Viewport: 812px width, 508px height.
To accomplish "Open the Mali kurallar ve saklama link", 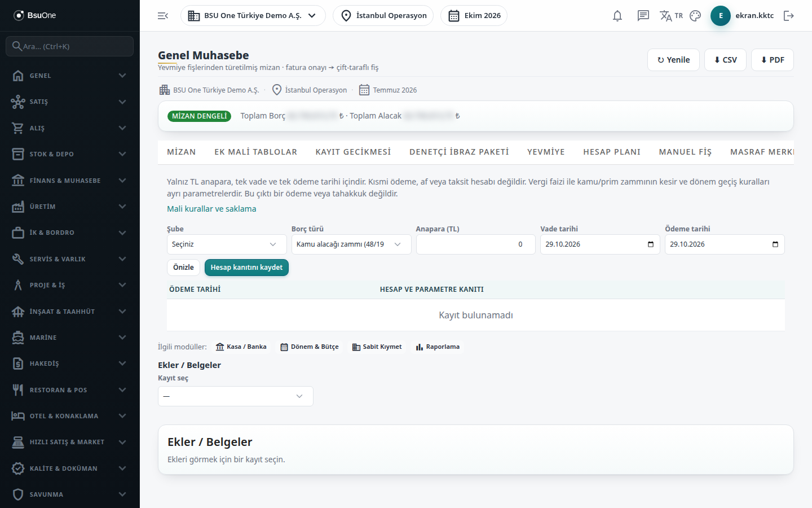I will [211, 209].
